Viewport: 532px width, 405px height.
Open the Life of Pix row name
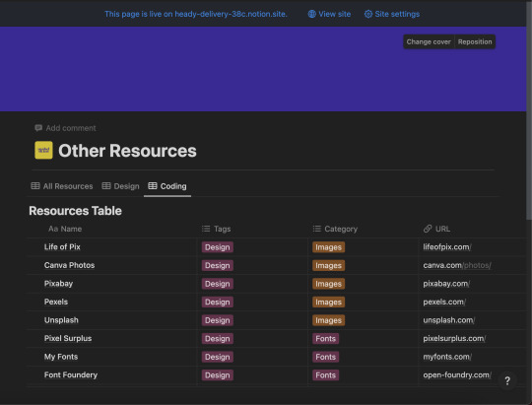tap(62, 247)
